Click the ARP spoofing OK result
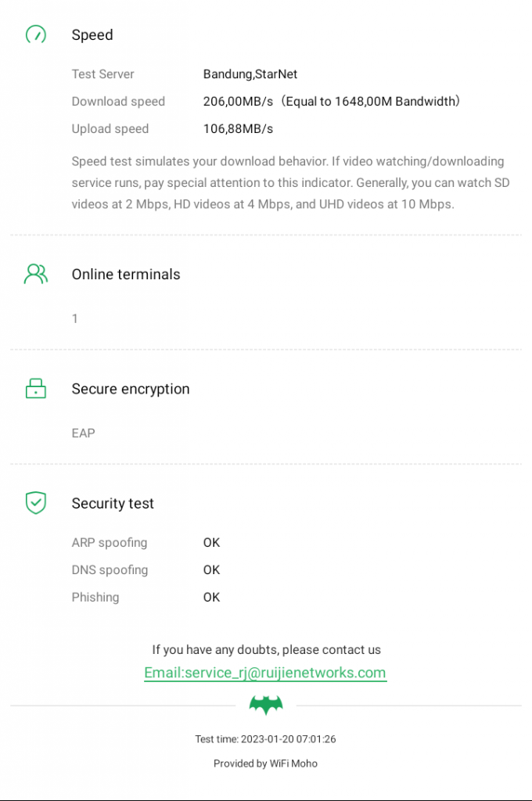 (x=211, y=543)
